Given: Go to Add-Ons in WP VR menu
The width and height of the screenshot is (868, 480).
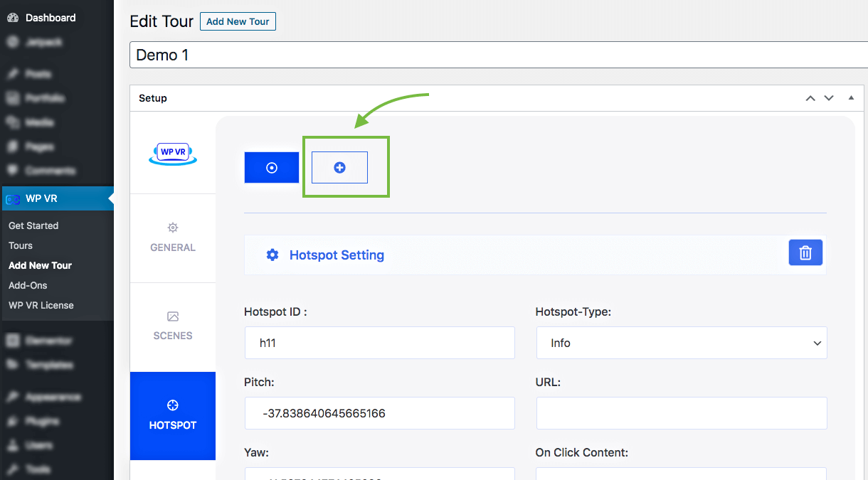Looking at the screenshot, I should tap(28, 285).
